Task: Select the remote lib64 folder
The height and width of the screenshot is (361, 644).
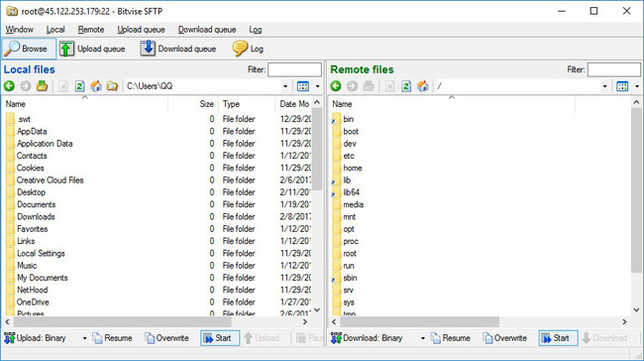Action: (x=351, y=192)
